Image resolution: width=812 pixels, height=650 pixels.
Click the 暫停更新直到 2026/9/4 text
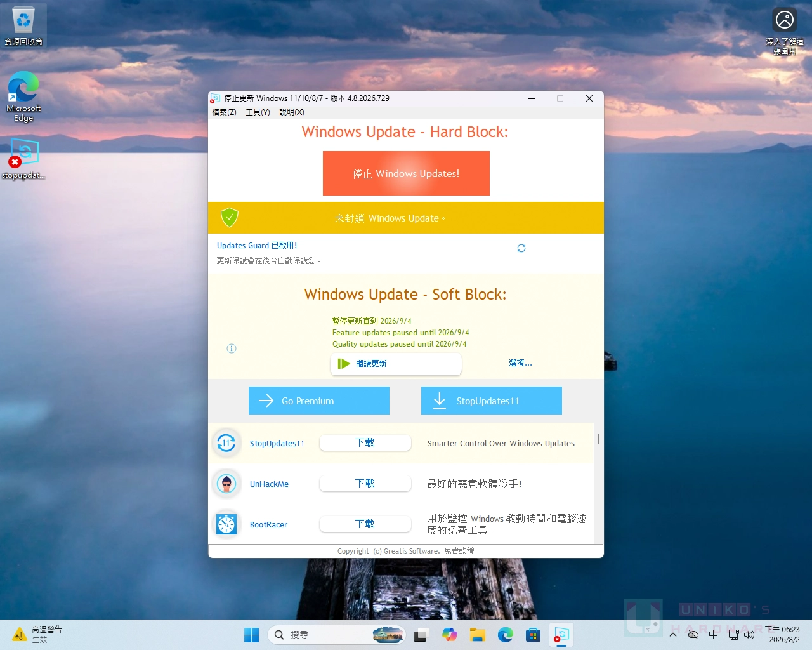click(x=372, y=321)
